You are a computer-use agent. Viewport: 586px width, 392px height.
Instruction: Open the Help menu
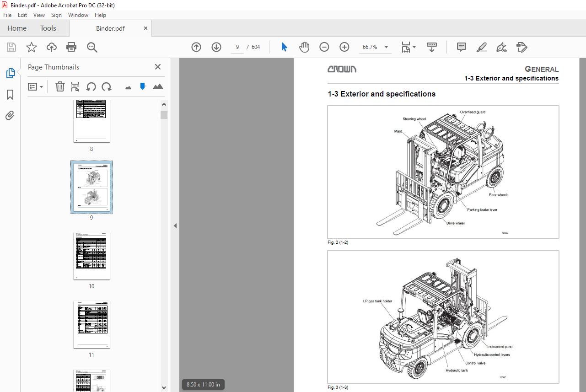pos(100,15)
